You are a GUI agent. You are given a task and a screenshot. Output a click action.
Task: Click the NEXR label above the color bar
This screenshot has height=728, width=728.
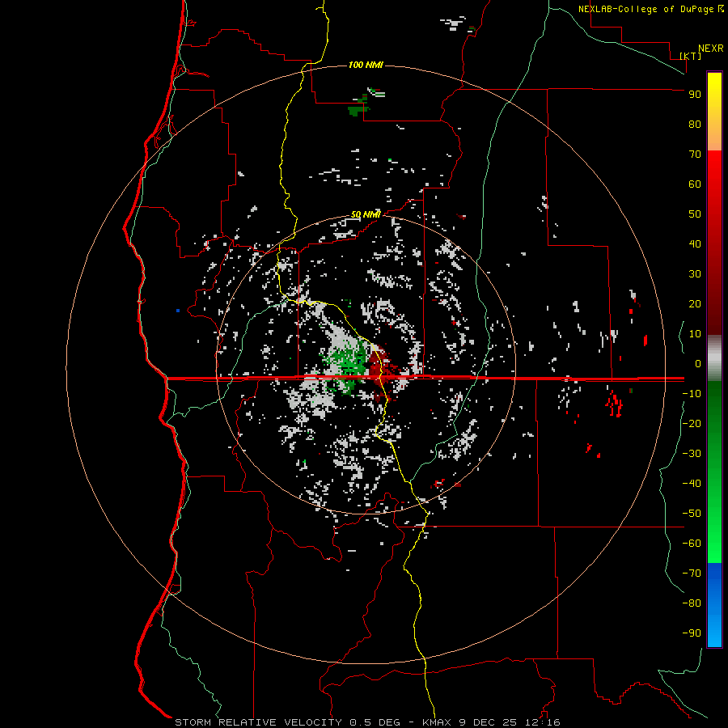[711, 49]
